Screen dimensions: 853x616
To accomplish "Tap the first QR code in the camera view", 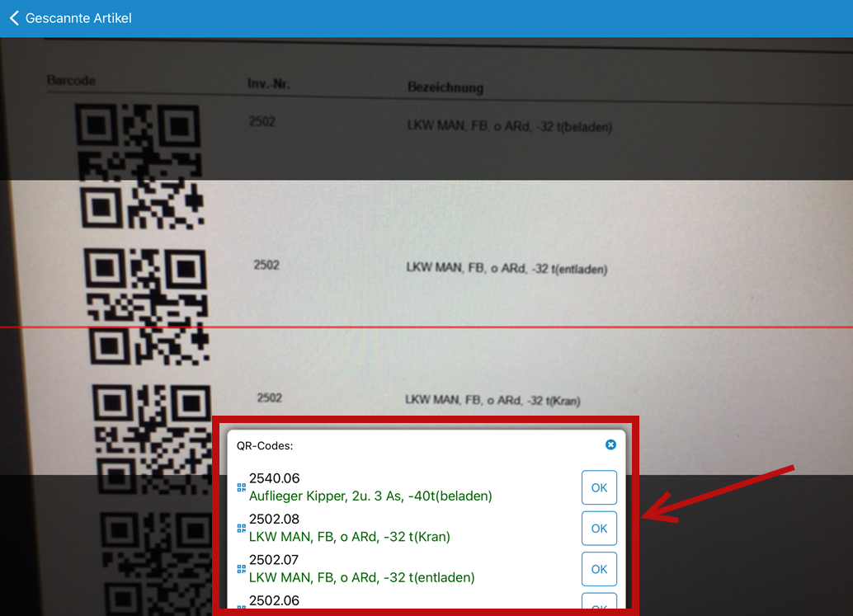I will pyautogui.click(x=141, y=167).
